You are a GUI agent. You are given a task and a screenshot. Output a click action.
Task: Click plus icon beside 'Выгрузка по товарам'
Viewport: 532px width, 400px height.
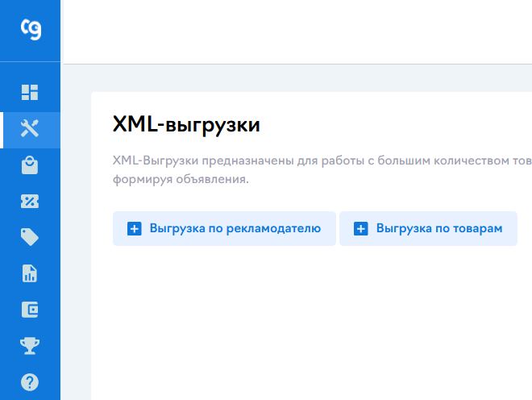pyautogui.click(x=361, y=229)
